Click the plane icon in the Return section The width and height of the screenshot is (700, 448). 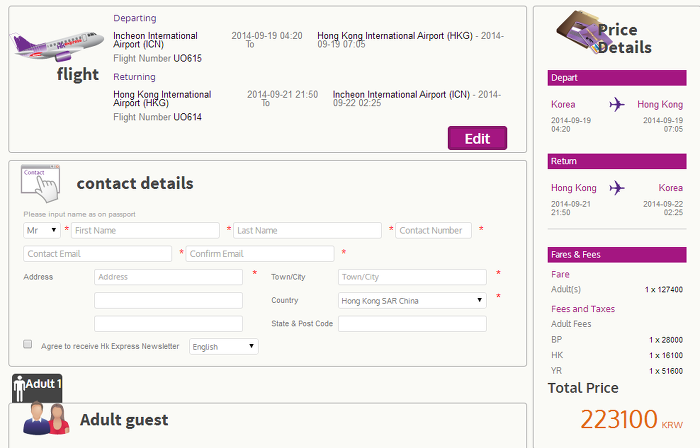coord(617,188)
